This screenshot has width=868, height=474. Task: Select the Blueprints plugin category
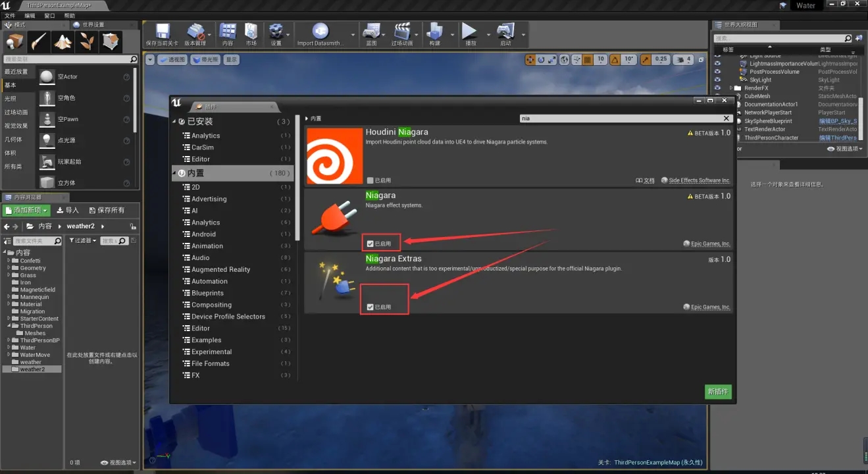207,293
